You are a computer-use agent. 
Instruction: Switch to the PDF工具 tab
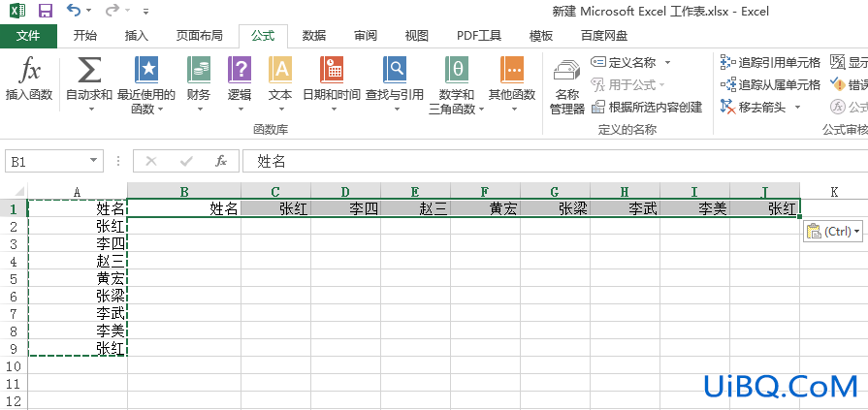[479, 36]
